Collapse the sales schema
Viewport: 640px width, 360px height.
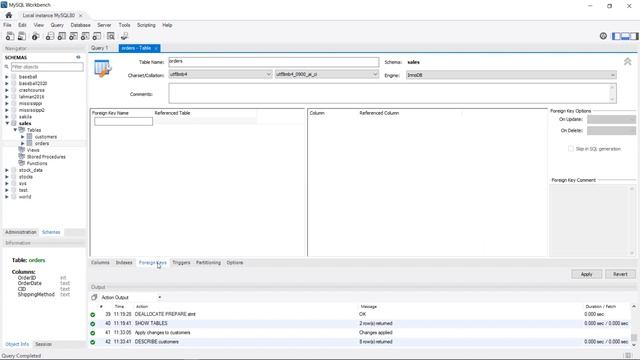(7, 123)
